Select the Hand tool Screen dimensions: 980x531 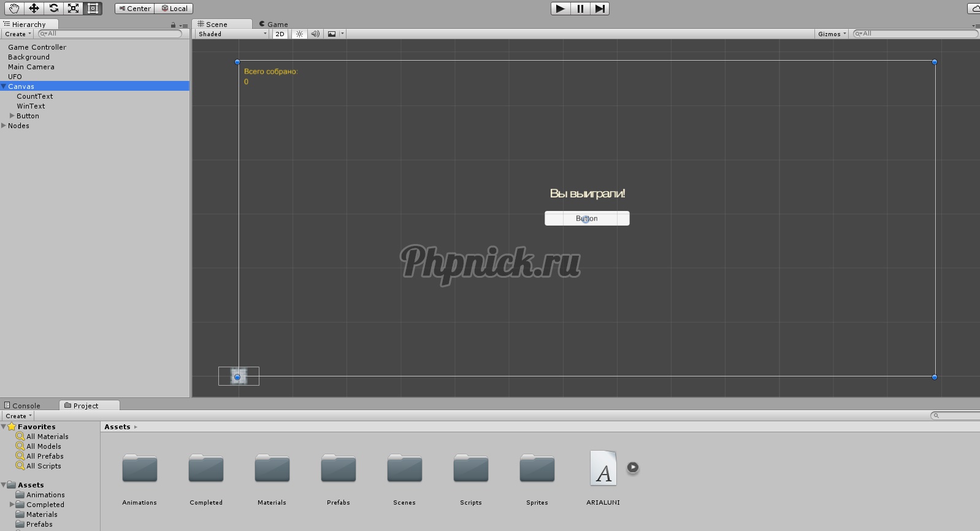coord(14,9)
